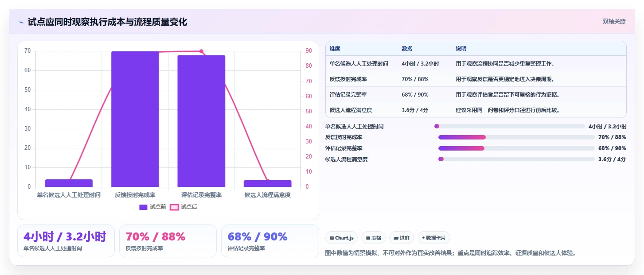644x275 pixels.
Task: Click table cell 3.6分 / 4分
Action: tap(415, 110)
